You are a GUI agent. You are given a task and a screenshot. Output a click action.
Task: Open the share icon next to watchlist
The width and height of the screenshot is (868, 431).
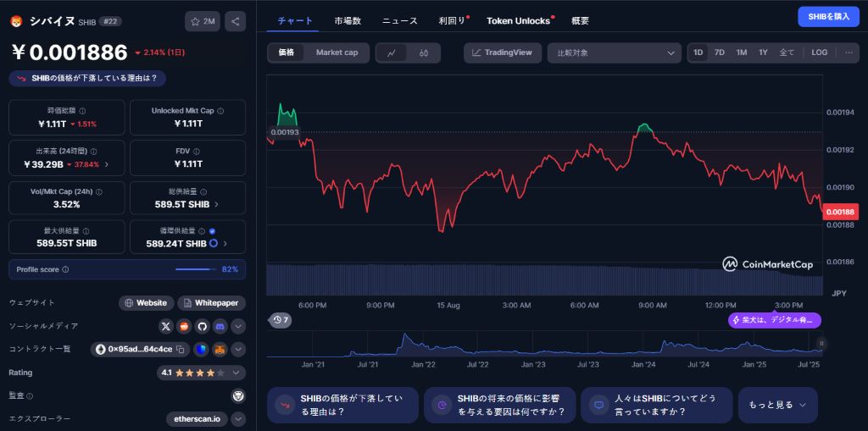[x=236, y=21]
